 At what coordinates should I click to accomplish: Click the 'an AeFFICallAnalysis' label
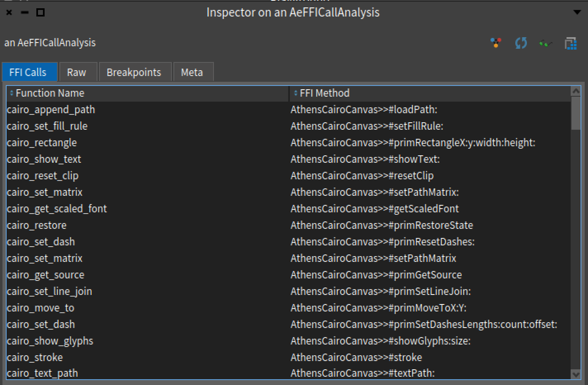[50, 43]
